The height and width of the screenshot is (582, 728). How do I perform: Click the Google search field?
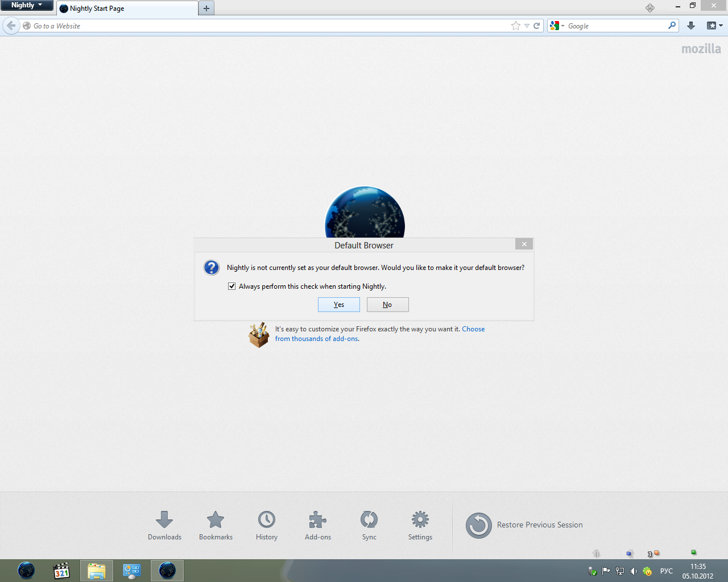617,26
